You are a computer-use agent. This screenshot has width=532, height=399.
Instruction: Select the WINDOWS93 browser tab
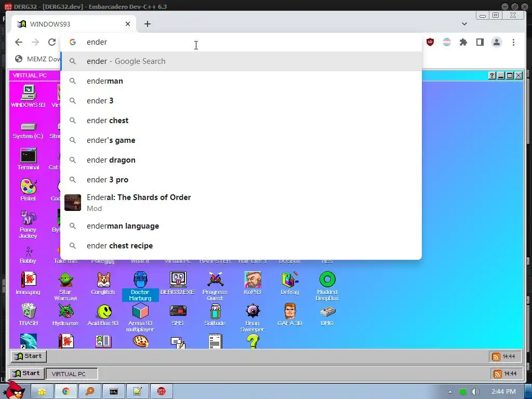click(x=74, y=24)
